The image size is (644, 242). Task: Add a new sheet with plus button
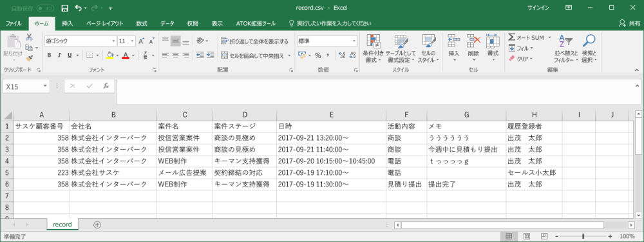point(97,225)
